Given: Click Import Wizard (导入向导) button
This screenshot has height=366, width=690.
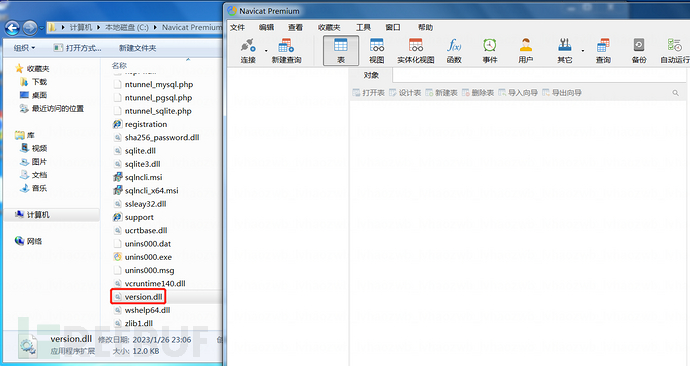Looking at the screenshot, I should (518, 93).
